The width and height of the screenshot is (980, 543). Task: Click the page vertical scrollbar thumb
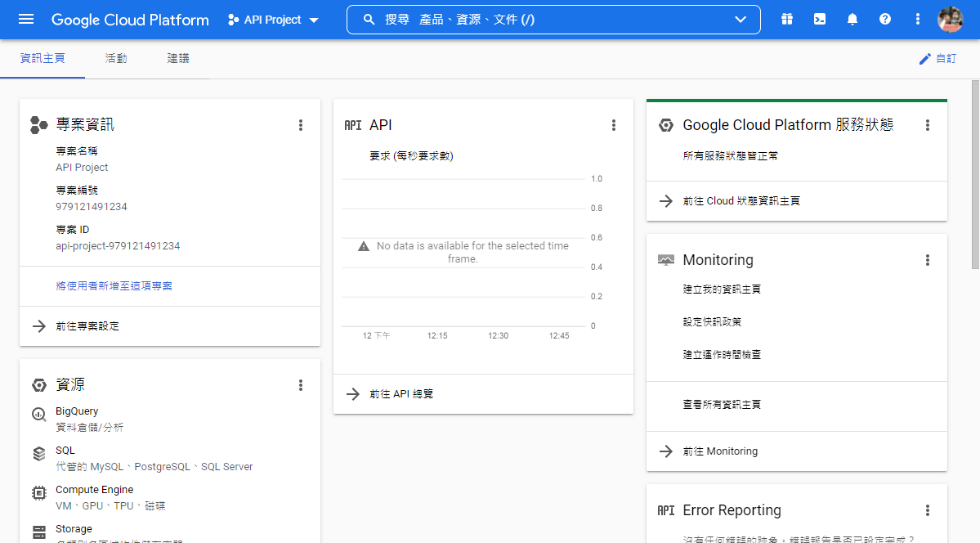coord(975,174)
